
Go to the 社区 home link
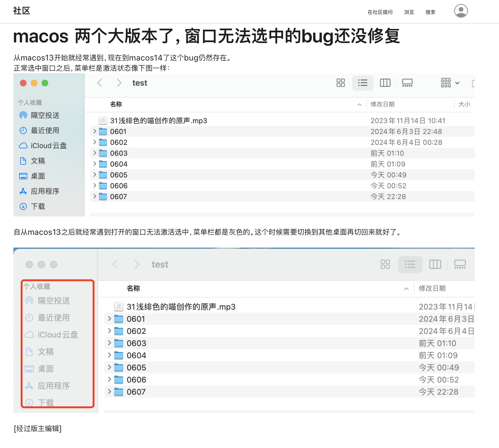coord(22,11)
